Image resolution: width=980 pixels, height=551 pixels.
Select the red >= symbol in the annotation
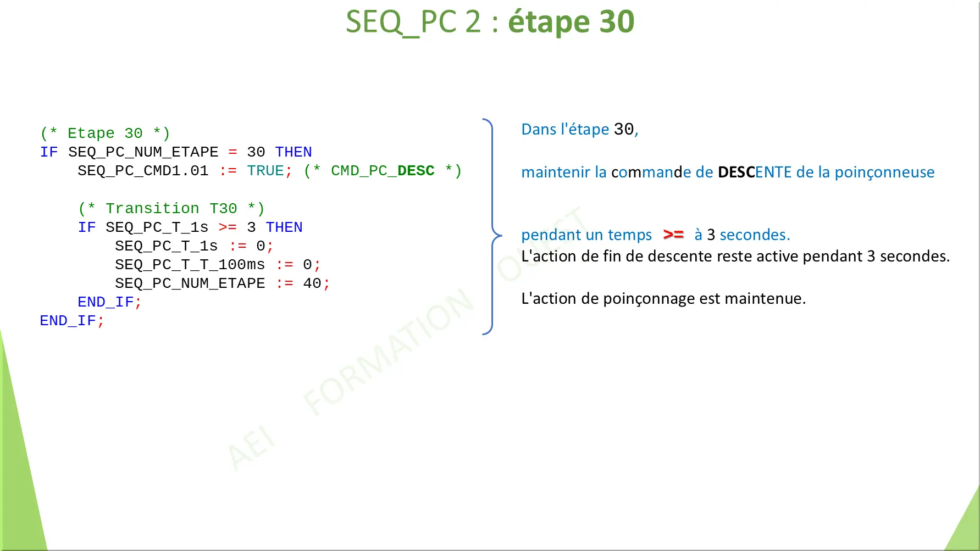point(672,235)
